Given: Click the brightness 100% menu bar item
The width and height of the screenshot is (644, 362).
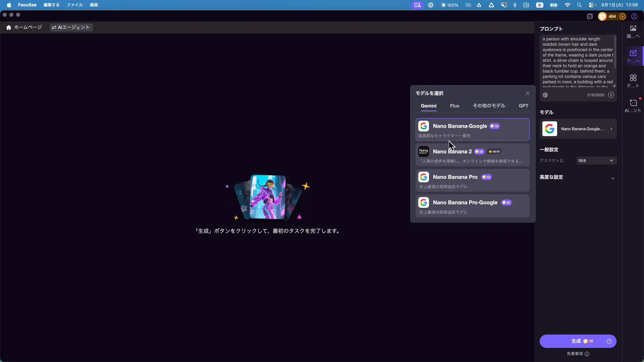Looking at the screenshot, I should pos(449,5).
